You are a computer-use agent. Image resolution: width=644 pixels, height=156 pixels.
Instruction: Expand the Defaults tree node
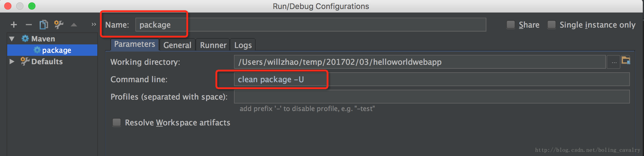point(12,61)
